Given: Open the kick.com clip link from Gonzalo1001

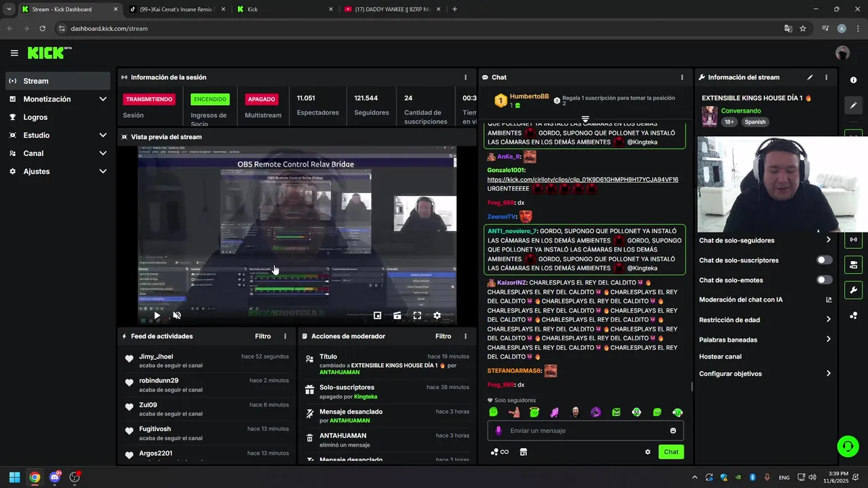Looking at the screenshot, I should [583, 180].
